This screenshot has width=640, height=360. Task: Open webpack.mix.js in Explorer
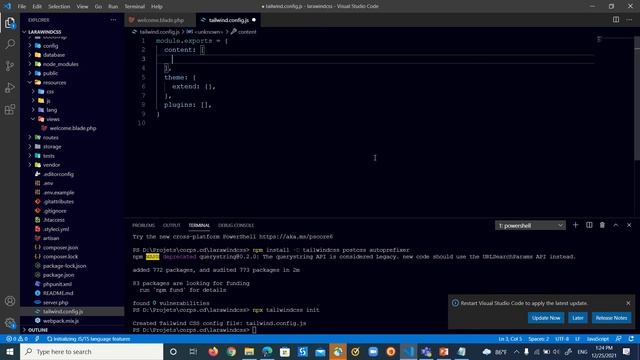(x=60, y=321)
